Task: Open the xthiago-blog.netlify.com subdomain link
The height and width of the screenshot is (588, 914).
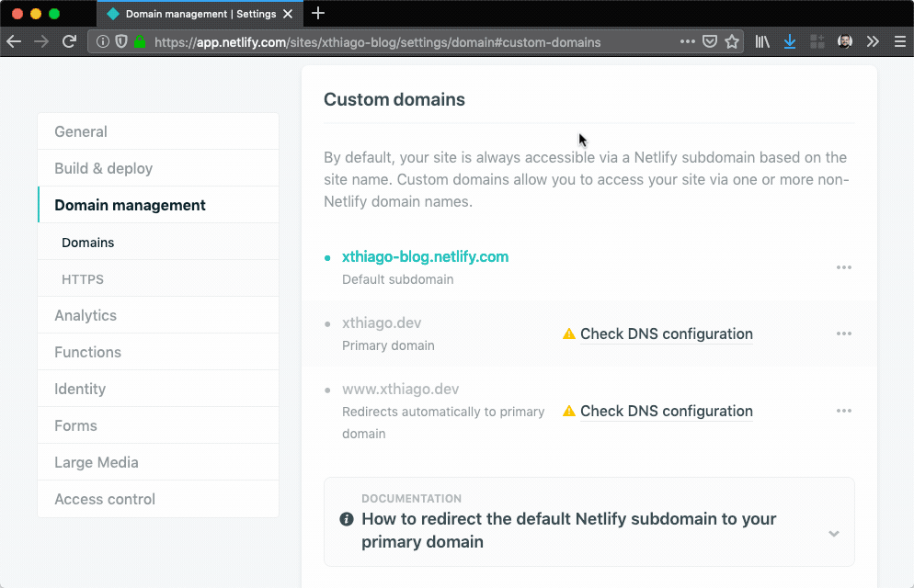Action: coord(425,256)
